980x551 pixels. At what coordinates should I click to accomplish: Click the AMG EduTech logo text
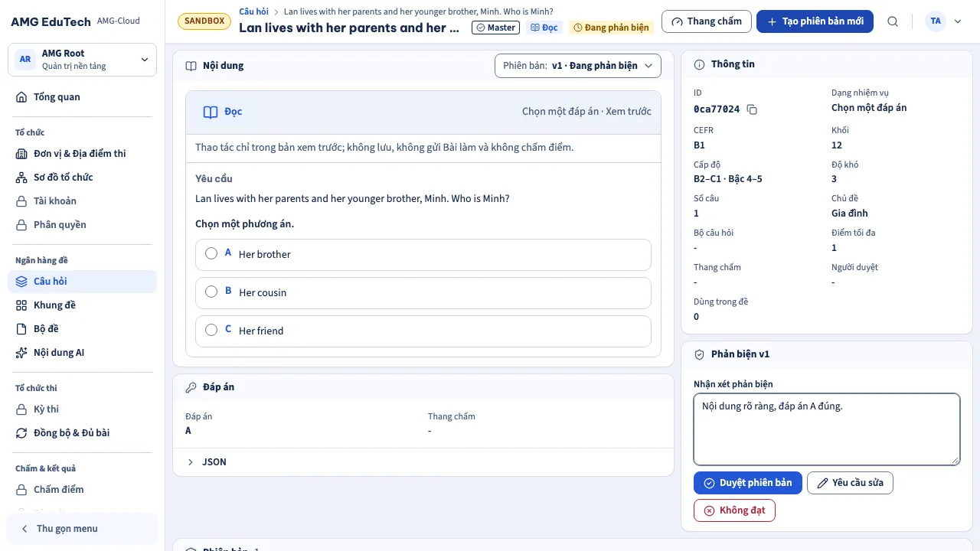51,21
